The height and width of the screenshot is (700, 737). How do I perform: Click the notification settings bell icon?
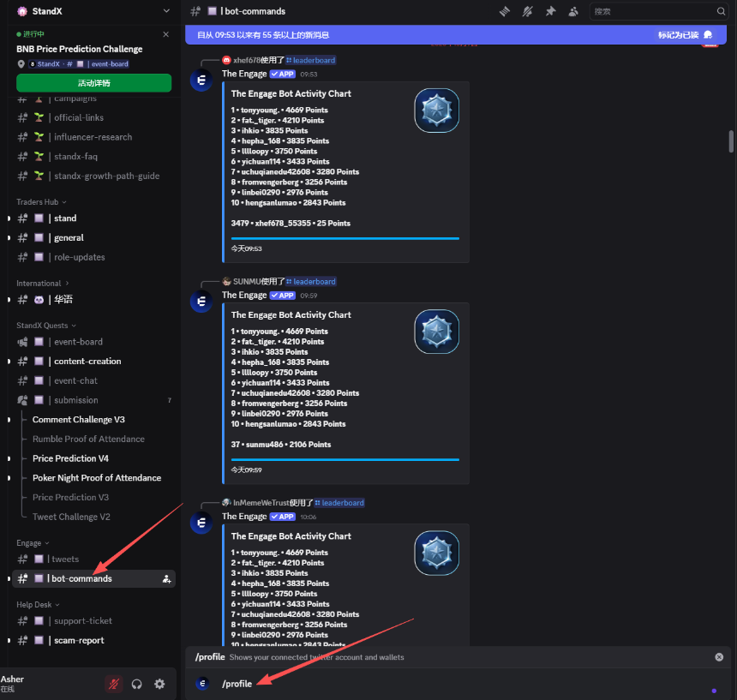pyautogui.click(x=528, y=11)
